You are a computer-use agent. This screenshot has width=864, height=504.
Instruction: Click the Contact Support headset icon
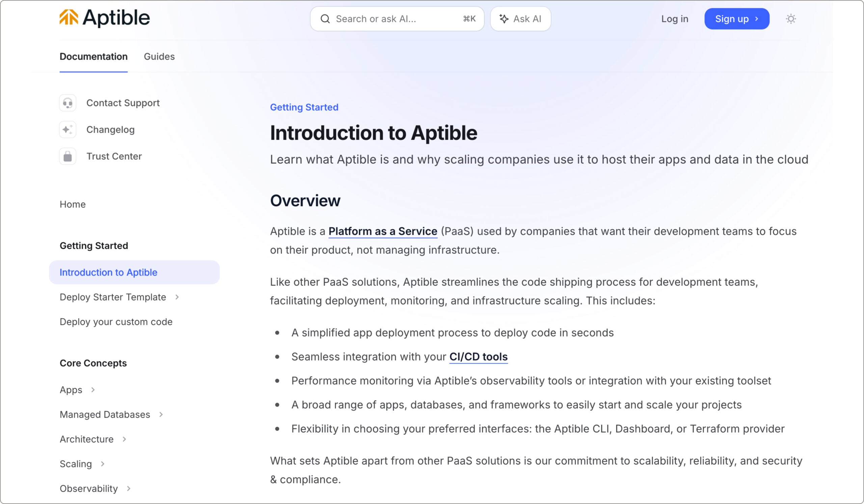(x=68, y=103)
